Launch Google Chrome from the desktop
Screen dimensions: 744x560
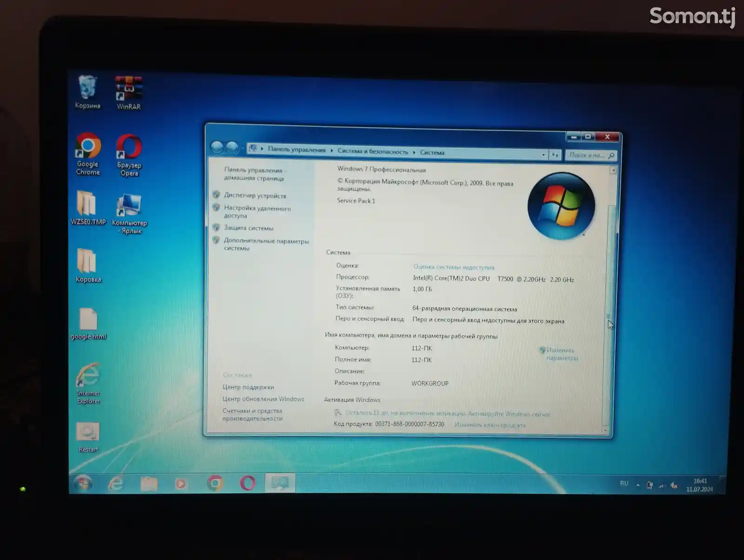[x=88, y=154]
